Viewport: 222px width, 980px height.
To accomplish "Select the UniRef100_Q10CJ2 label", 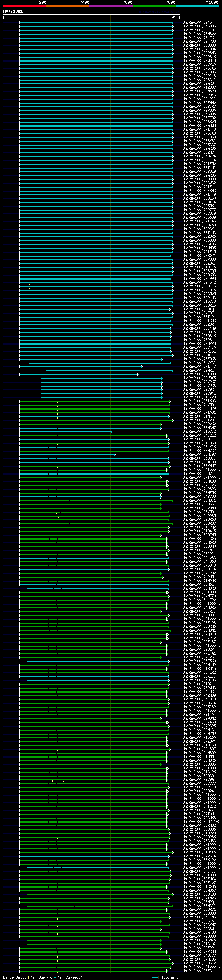I will pos(199,431).
